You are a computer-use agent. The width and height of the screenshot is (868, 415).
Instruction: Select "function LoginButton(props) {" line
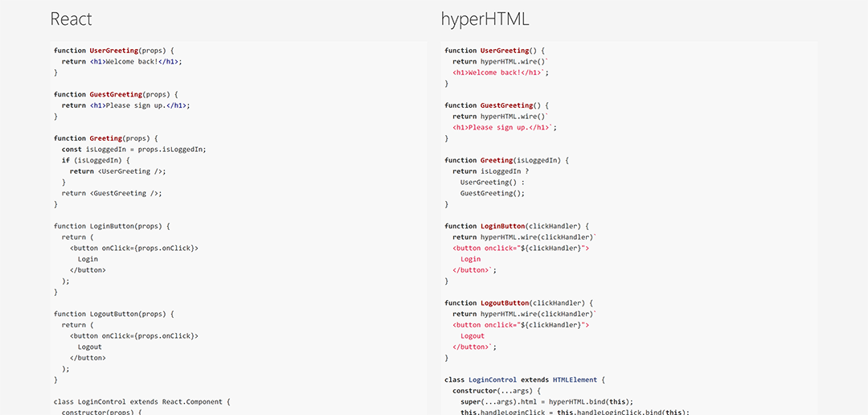coord(112,226)
